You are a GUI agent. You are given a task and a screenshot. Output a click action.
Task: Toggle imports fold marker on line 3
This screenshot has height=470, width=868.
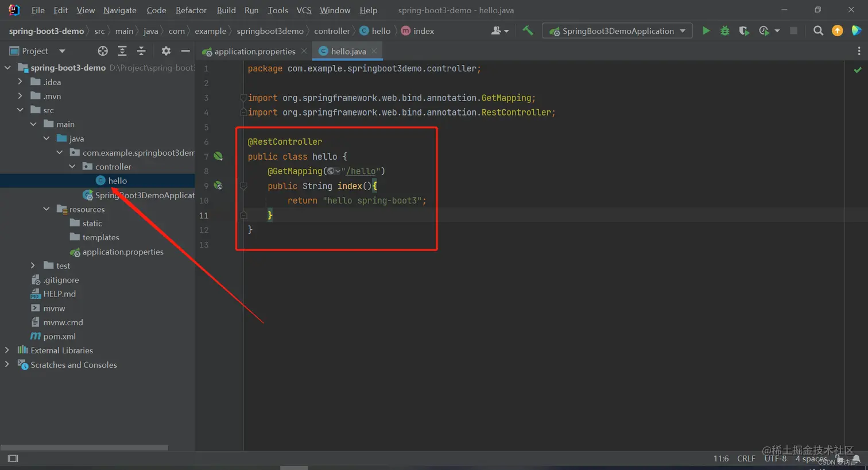pyautogui.click(x=243, y=98)
